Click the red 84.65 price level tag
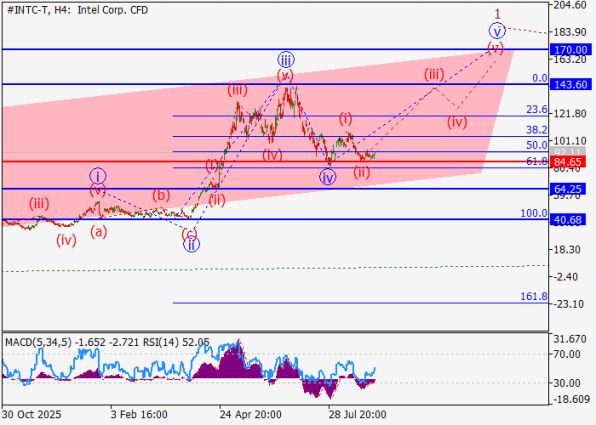596x425 pixels. [x=568, y=162]
